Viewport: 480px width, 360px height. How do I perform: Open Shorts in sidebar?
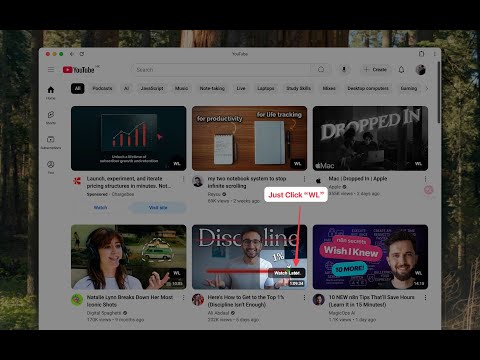click(51, 117)
